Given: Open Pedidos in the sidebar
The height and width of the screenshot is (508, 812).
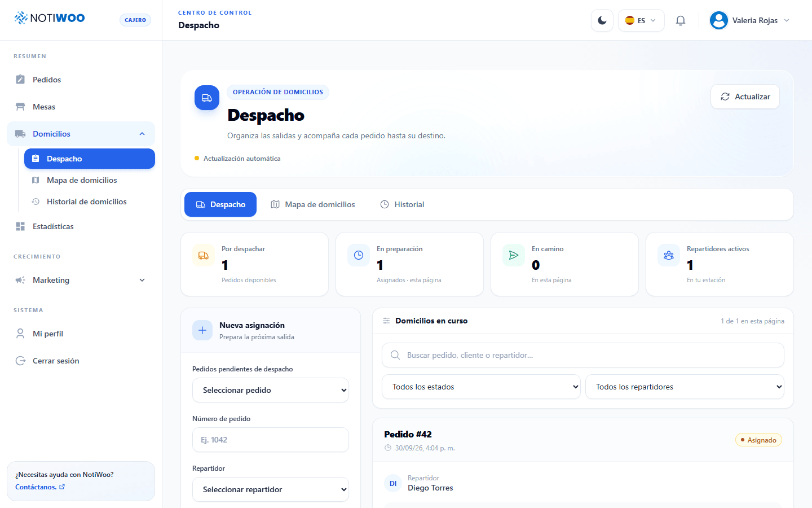Looking at the screenshot, I should pos(81,80).
